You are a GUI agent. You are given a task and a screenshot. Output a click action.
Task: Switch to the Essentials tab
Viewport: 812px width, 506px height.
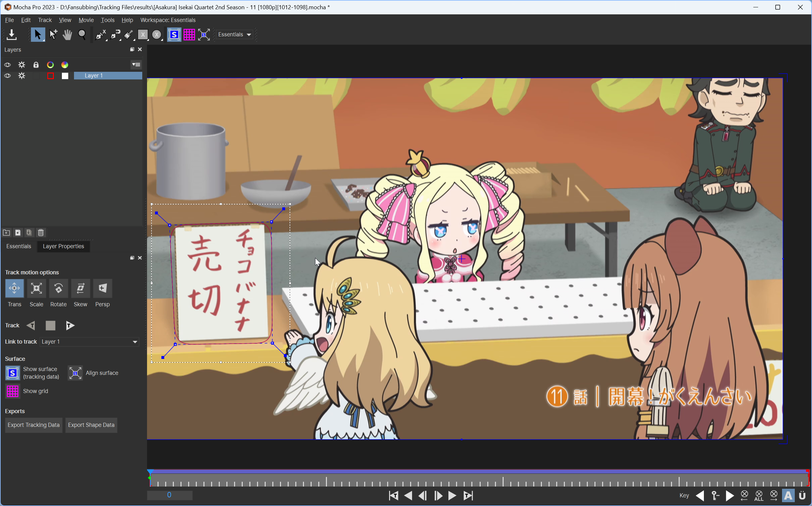click(19, 246)
